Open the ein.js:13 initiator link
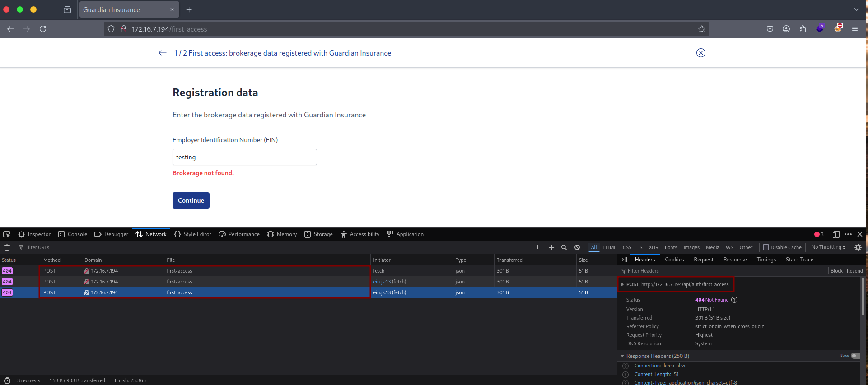868x385 pixels. point(382,282)
